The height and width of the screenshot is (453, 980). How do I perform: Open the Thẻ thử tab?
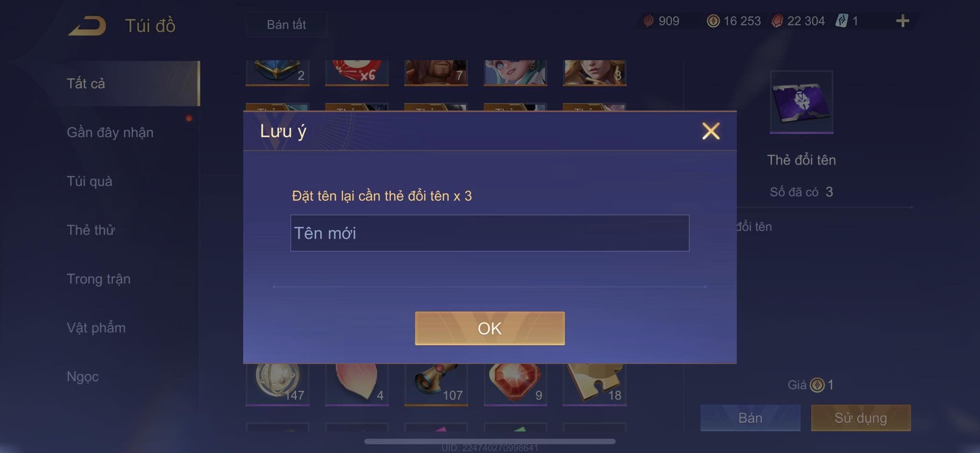coord(91,230)
